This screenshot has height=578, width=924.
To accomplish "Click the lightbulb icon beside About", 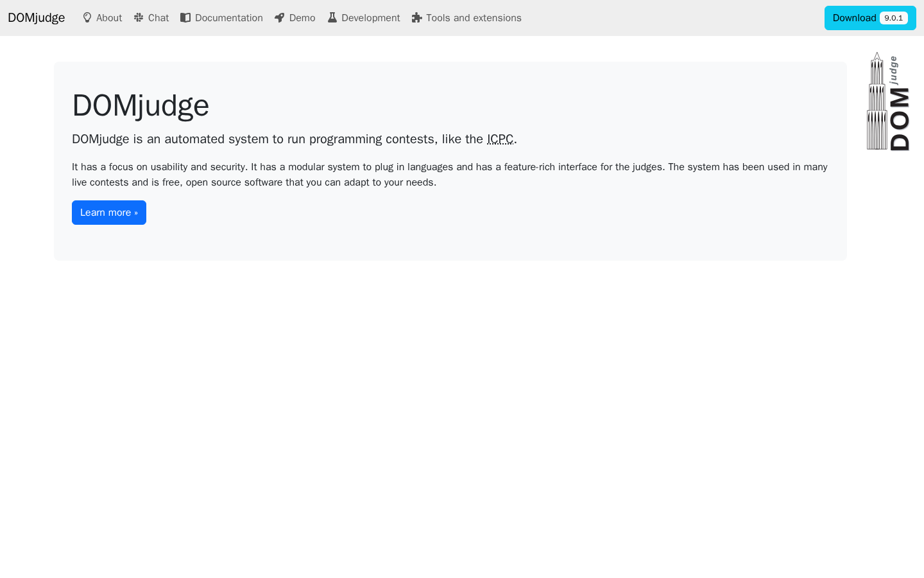I will [87, 18].
